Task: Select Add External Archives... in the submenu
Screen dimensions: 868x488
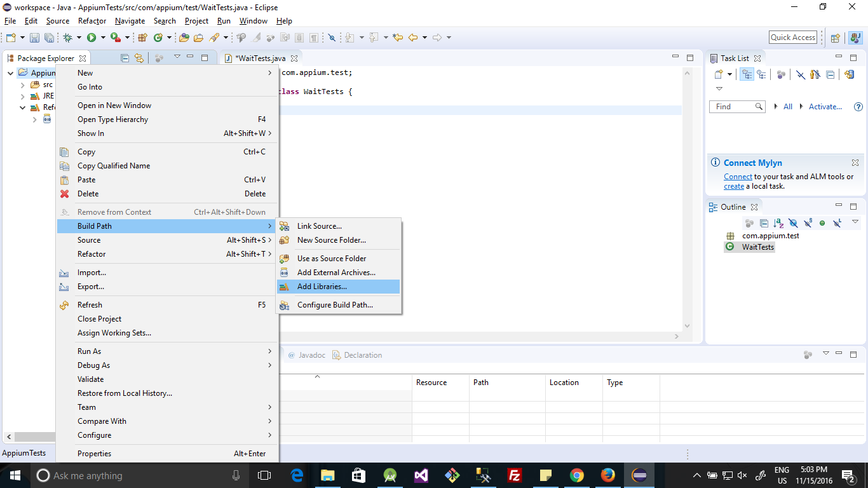Action: pyautogui.click(x=339, y=273)
